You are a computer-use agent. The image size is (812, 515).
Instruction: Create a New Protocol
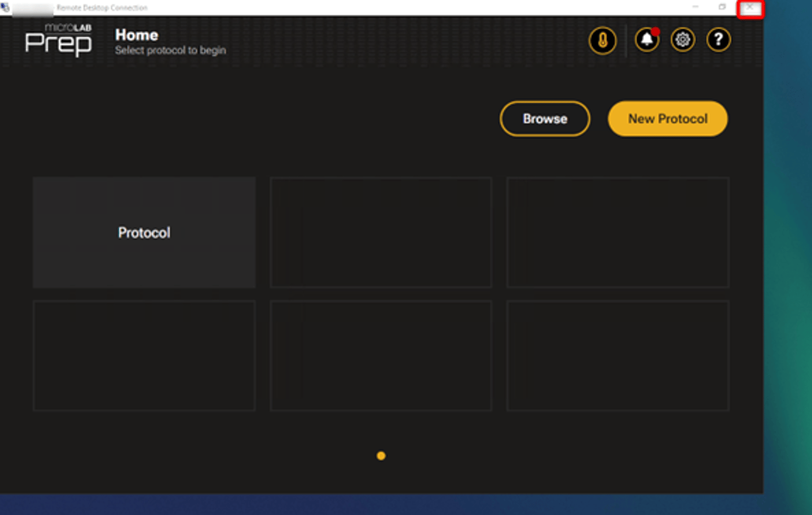668,118
